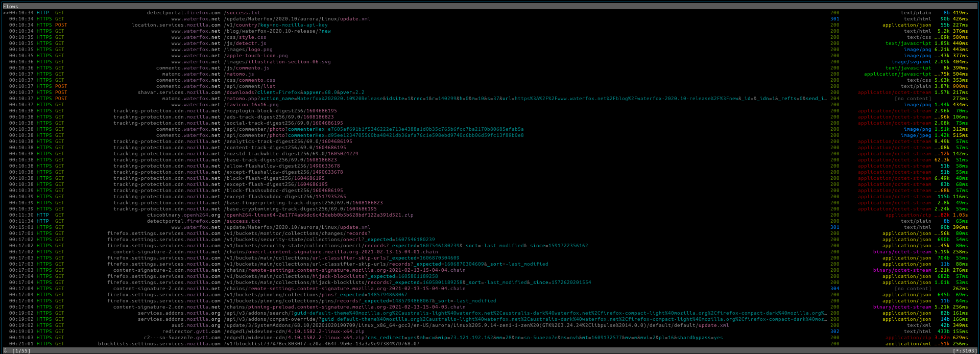Click the "204" status code

pyautogui.click(x=835, y=99)
